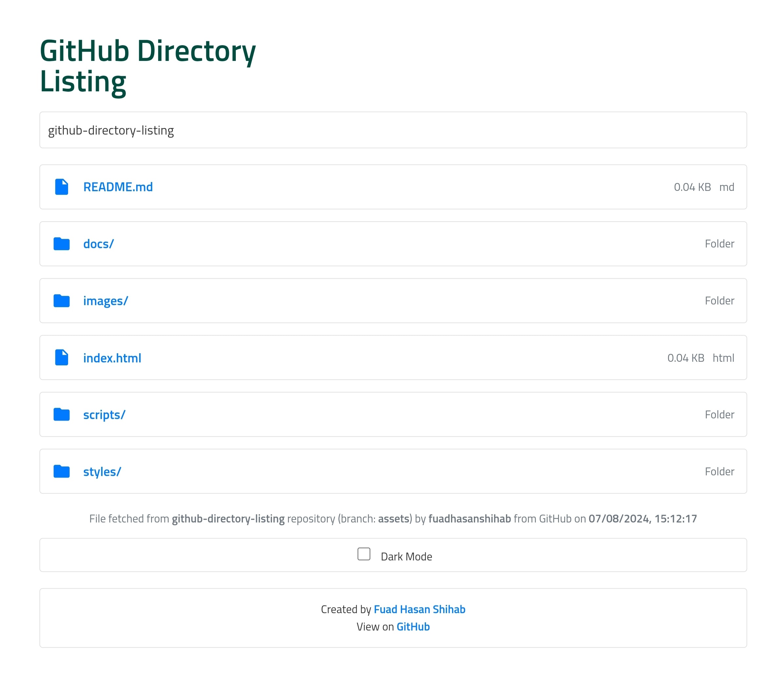Open the docs/ folder link
The width and height of the screenshot is (784, 691).
point(98,244)
